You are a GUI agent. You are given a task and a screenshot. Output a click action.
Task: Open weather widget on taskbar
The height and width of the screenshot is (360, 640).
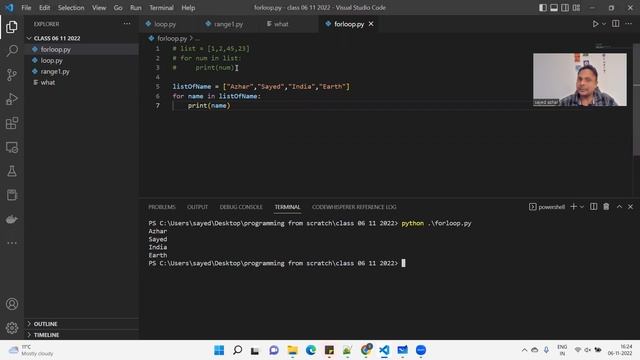(x=31, y=350)
